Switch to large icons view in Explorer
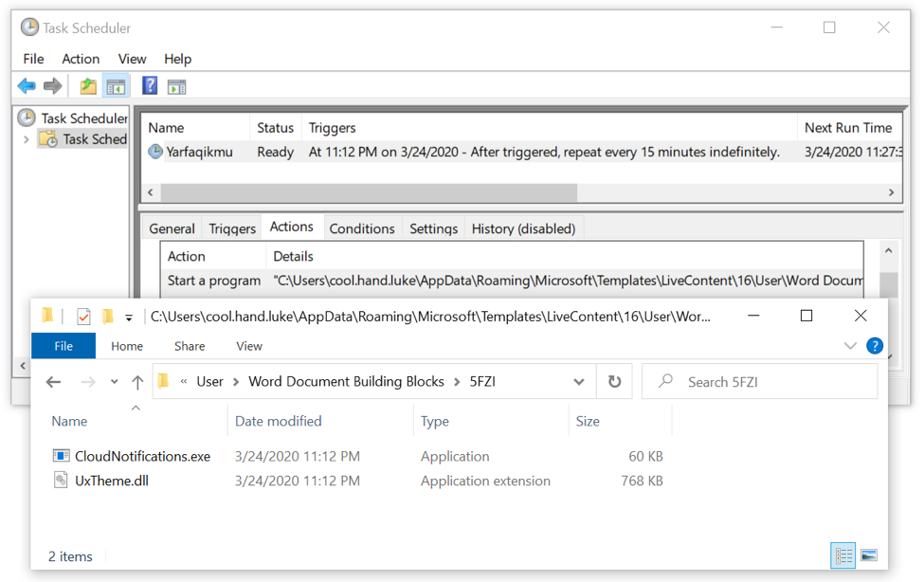Image resolution: width=924 pixels, height=582 pixels. pyautogui.click(x=868, y=555)
